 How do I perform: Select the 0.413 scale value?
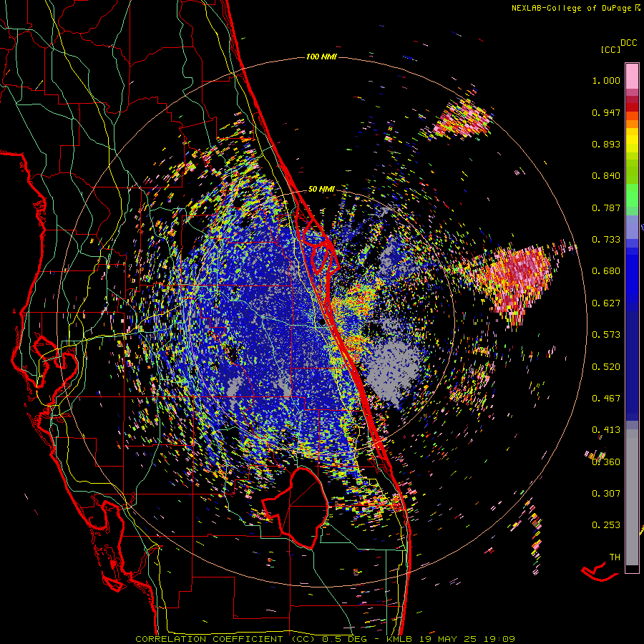606,430
